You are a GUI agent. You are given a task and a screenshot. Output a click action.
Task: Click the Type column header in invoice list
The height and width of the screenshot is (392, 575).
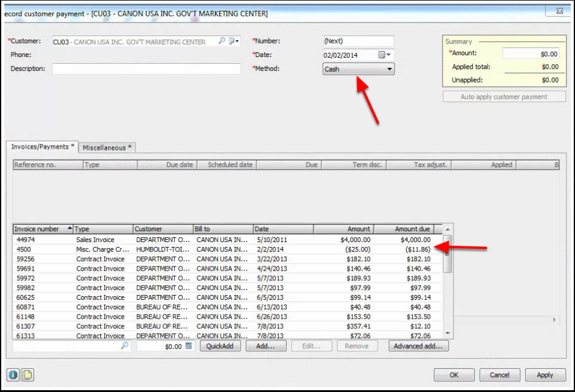pos(103,229)
